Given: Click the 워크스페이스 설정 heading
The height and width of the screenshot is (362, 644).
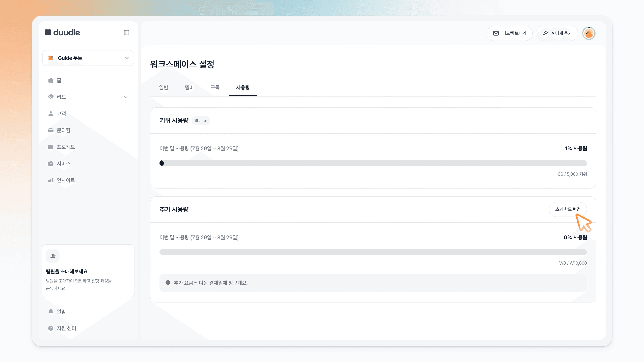Looking at the screenshot, I should click(182, 64).
